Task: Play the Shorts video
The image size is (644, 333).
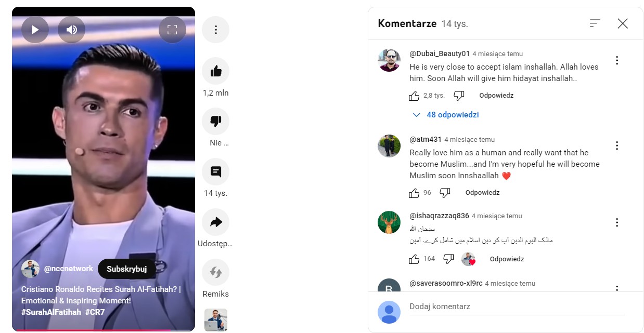Action: (35, 30)
